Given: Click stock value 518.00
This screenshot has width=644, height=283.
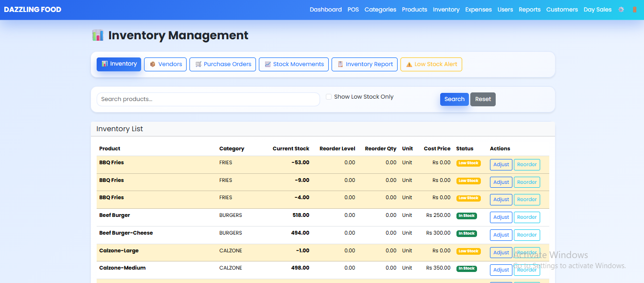Looking at the screenshot, I should coord(301,215).
